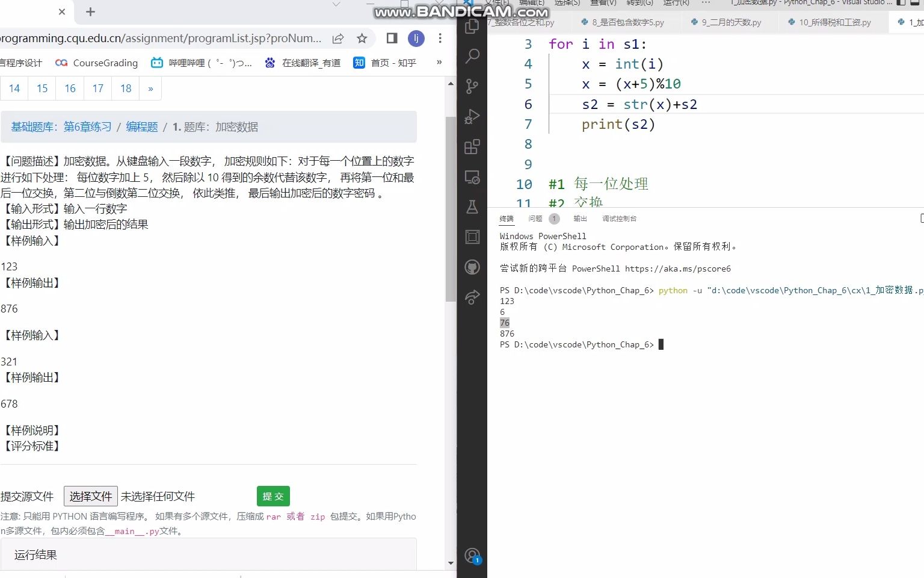Open Source Control view in VS Code

[x=472, y=87]
